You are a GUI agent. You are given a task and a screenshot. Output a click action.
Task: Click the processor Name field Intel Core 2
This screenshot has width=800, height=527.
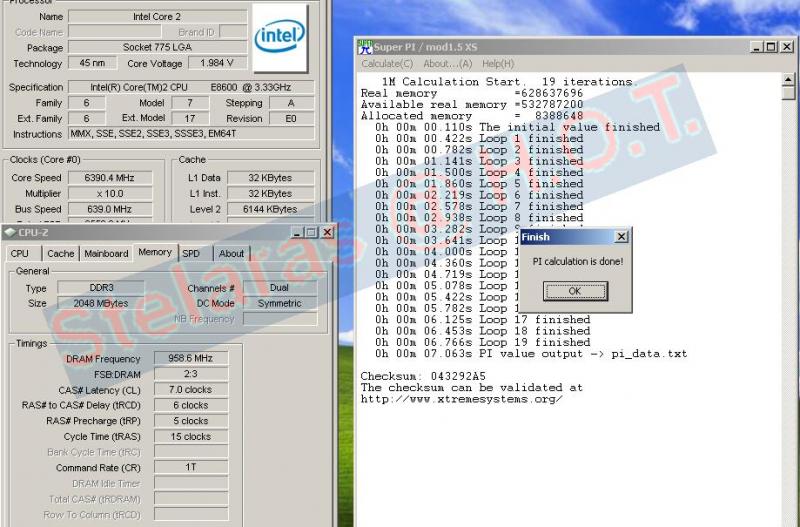[157, 17]
